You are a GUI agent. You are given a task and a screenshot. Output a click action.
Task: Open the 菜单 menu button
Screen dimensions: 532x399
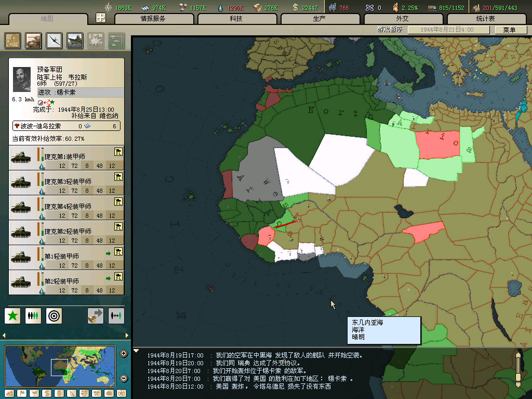point(509,30)
